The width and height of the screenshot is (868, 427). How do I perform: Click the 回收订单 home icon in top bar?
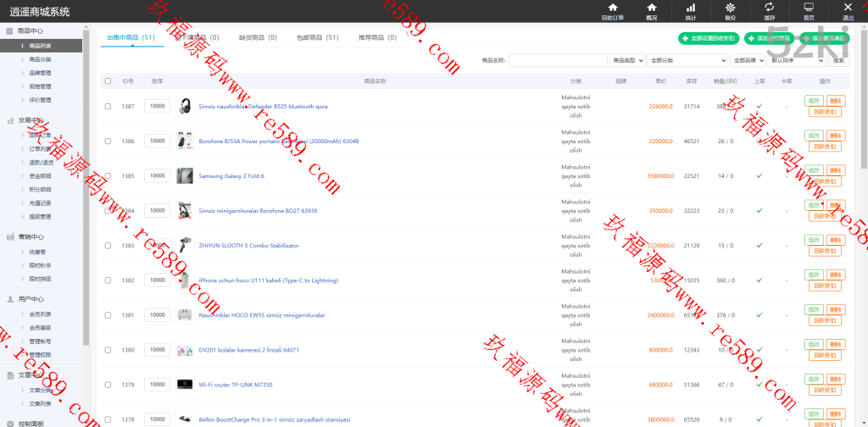(612, 8)
